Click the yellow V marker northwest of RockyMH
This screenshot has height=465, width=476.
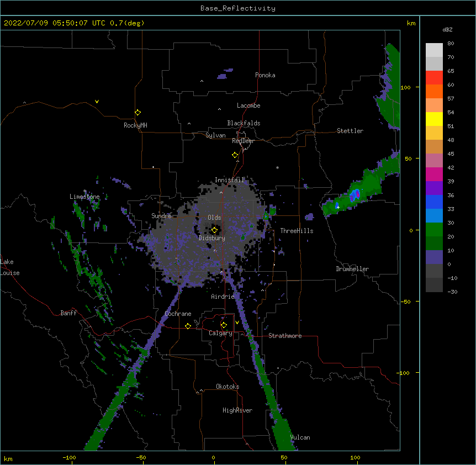(97, 102)
